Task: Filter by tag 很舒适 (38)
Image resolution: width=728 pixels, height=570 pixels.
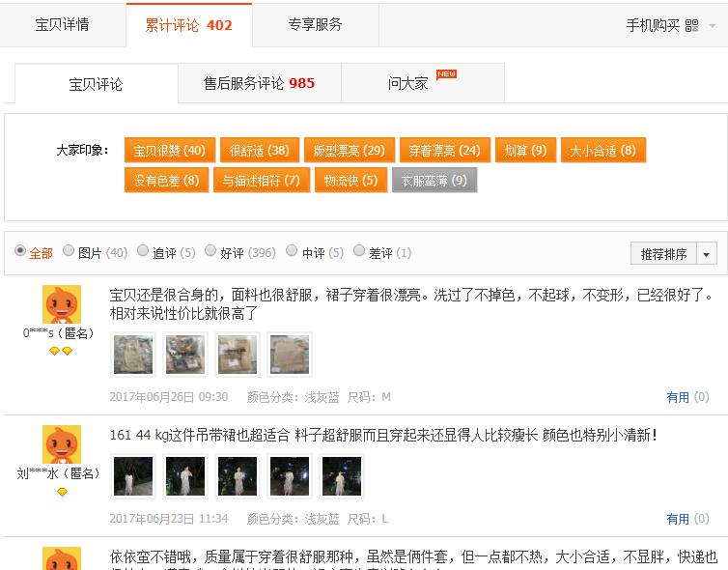Action: pyautogui.click(x=260, y=151)
